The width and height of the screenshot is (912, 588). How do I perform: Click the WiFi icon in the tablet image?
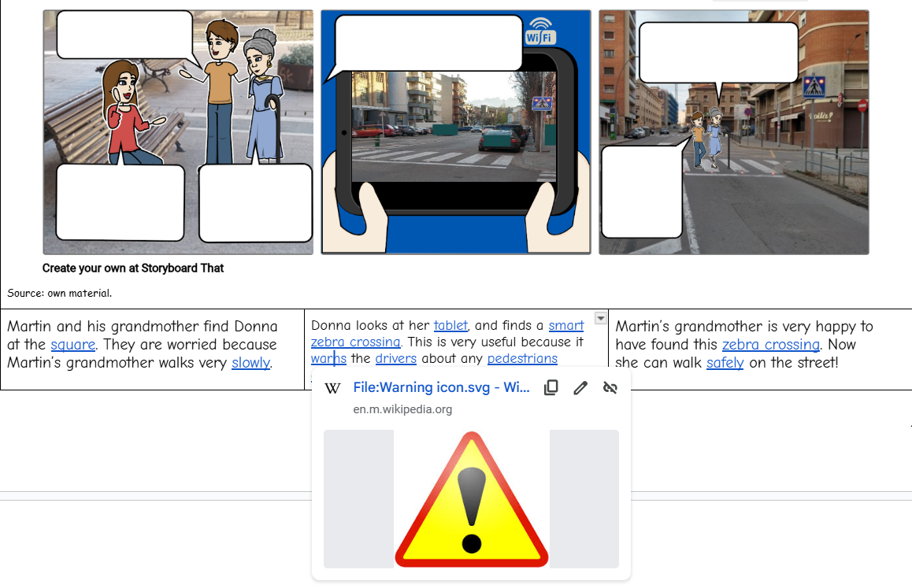click(x=540, y=31)
